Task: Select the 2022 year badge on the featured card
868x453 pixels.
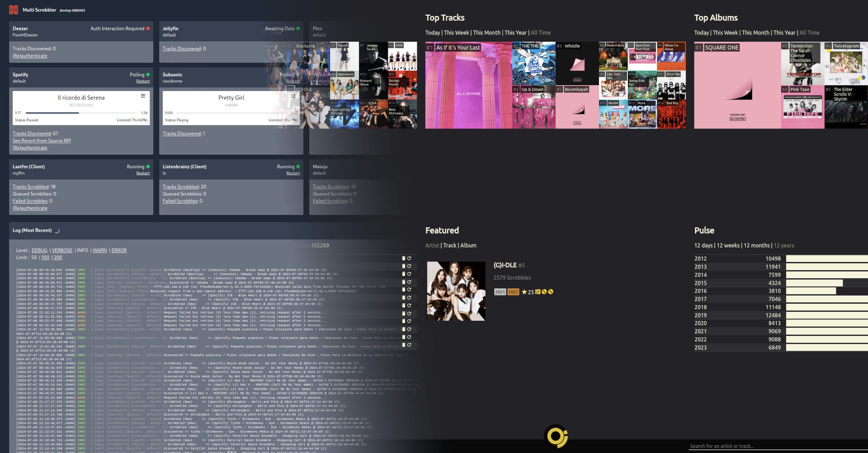Action: pos(513,292)
